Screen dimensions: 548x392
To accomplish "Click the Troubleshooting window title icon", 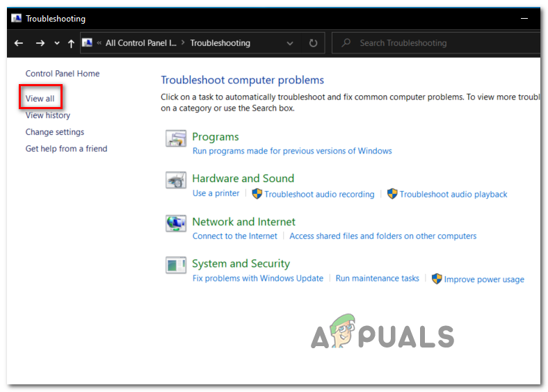I will 17,18.
